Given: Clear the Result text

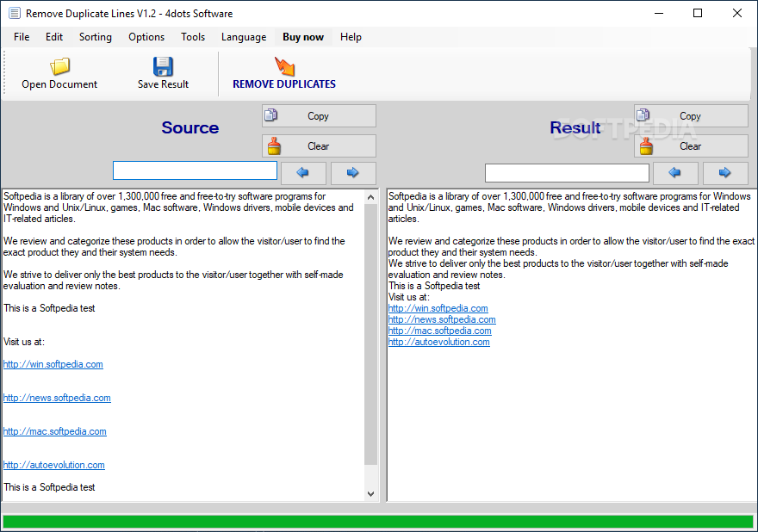Looking at the screenshot, I should coord(691,146).
